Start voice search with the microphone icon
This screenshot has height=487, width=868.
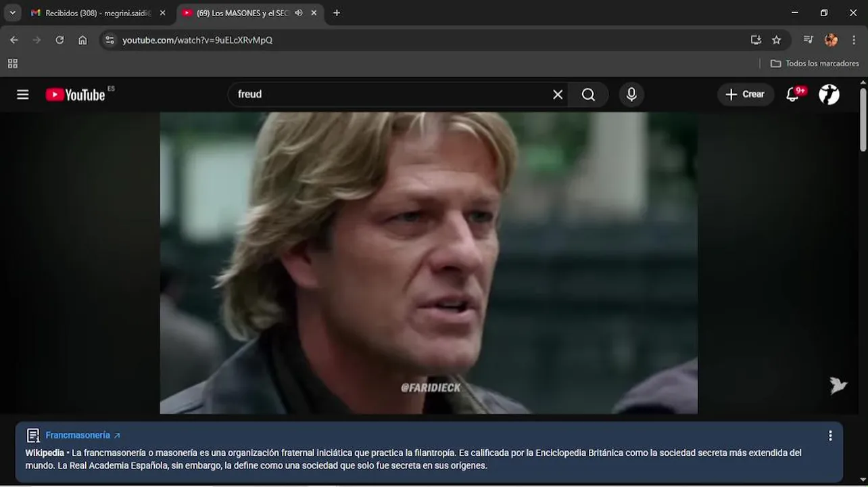coord(631,95)
